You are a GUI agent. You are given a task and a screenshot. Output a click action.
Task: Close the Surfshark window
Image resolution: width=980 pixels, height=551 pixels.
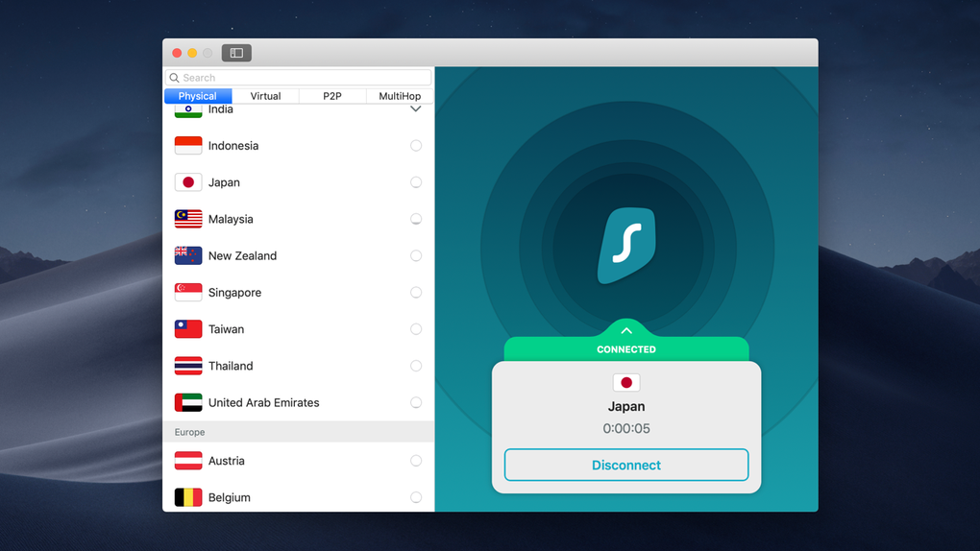pyautogui.click(x=177, y=53)
